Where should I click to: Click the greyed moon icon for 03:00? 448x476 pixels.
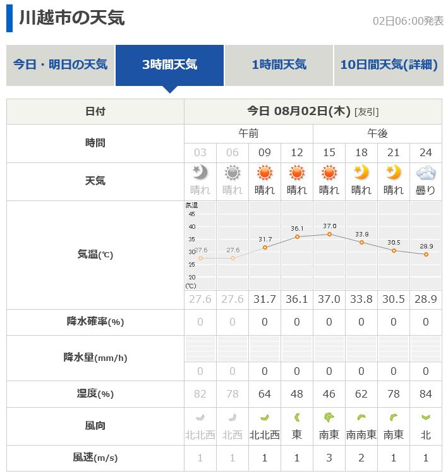[x=200, y=173]
